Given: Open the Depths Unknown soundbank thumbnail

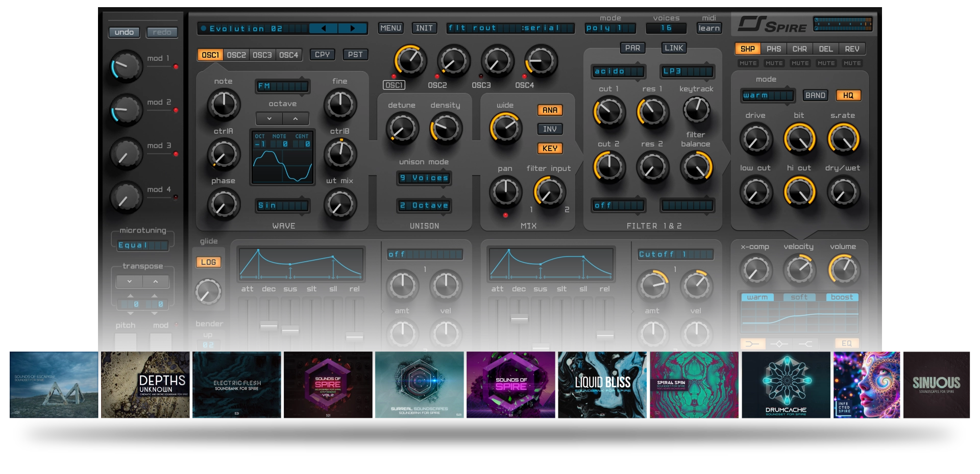Looking at the screenshot, I should pyautogui.click(x=145, y=385).
